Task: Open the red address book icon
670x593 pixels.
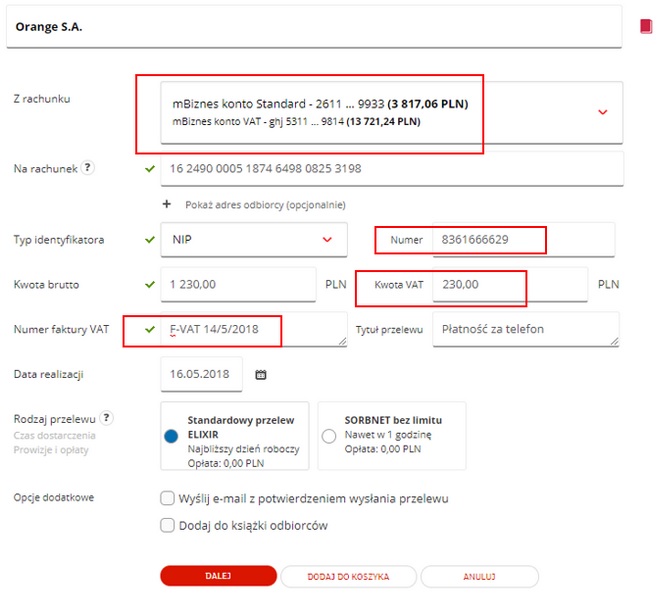Action: (646, 26)
